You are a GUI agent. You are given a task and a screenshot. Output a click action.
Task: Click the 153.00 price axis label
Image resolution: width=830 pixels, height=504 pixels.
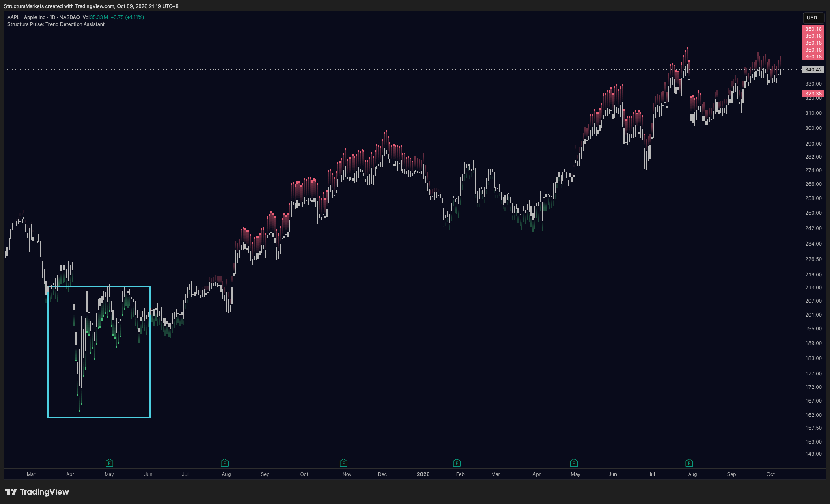pos(813,442)
